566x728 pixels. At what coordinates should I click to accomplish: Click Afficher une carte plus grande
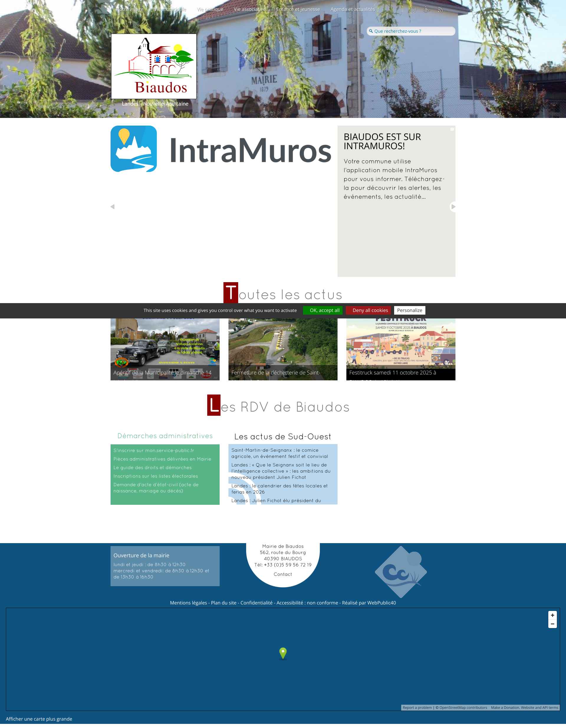[x=39, y=719]
